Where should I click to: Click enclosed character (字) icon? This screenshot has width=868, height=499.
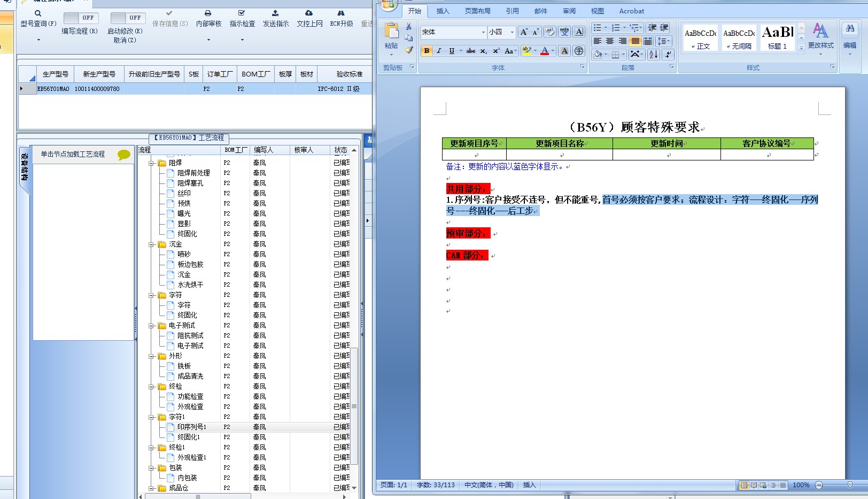tap(578, 51)
